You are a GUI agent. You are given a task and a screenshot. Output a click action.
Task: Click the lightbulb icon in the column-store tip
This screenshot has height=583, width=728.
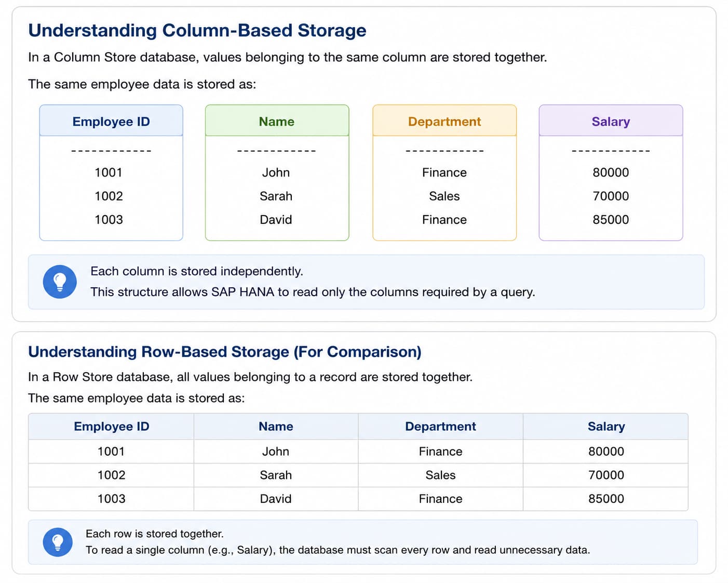pos(60,282)
